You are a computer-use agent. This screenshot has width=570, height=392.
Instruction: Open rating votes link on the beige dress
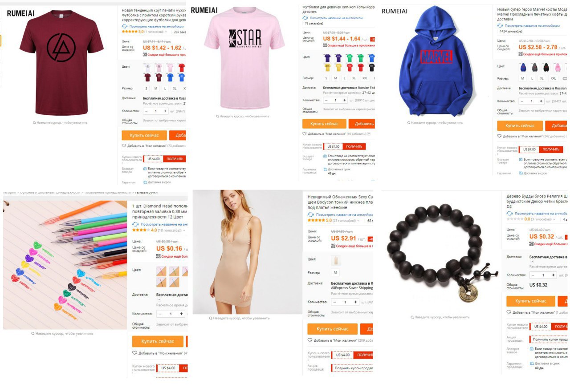click(x=346, y=221)
